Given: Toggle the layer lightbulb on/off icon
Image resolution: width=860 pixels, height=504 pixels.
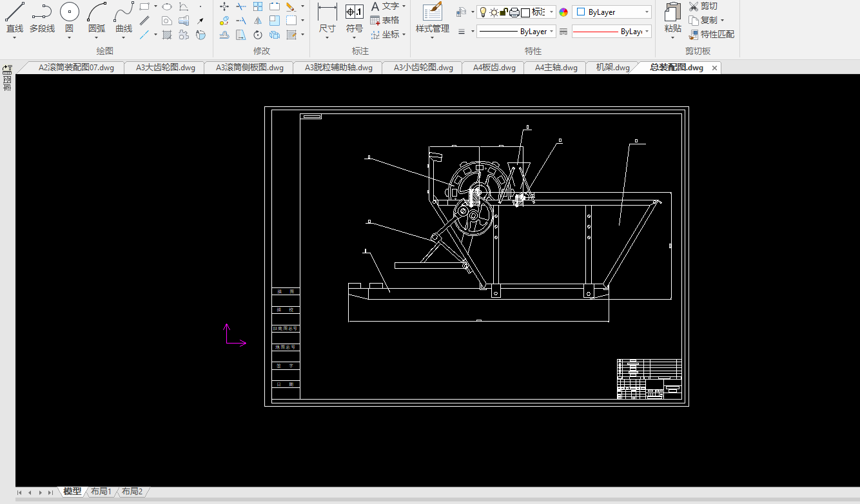Looking at the screenshot, I should point(482,12).
